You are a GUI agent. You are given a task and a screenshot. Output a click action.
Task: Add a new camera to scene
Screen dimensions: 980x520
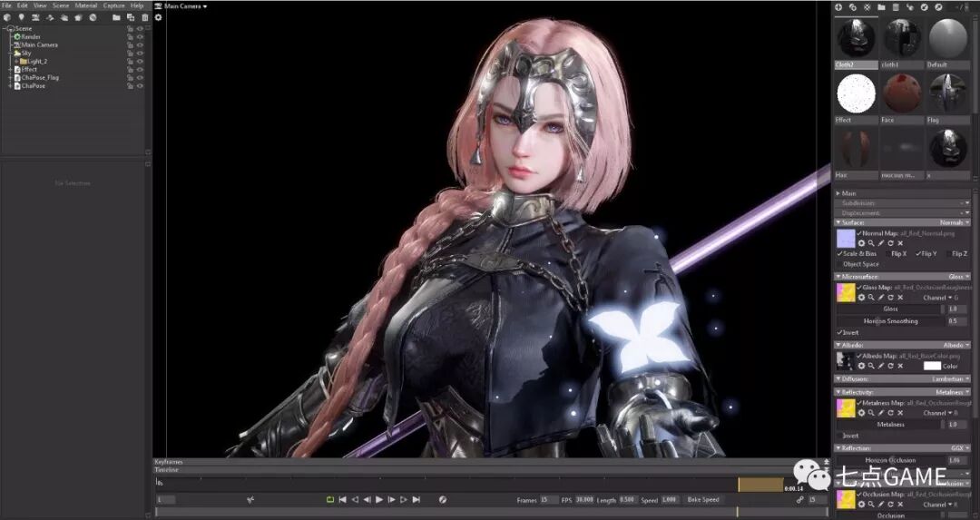point(35,17)
